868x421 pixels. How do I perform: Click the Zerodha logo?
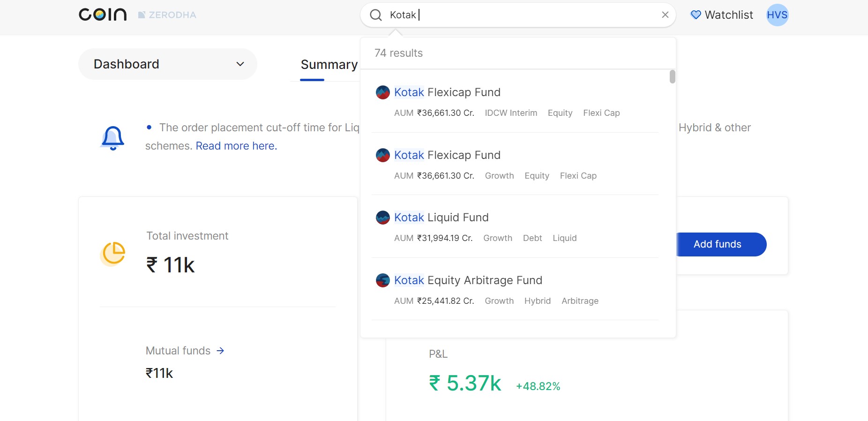click(167, 15)
